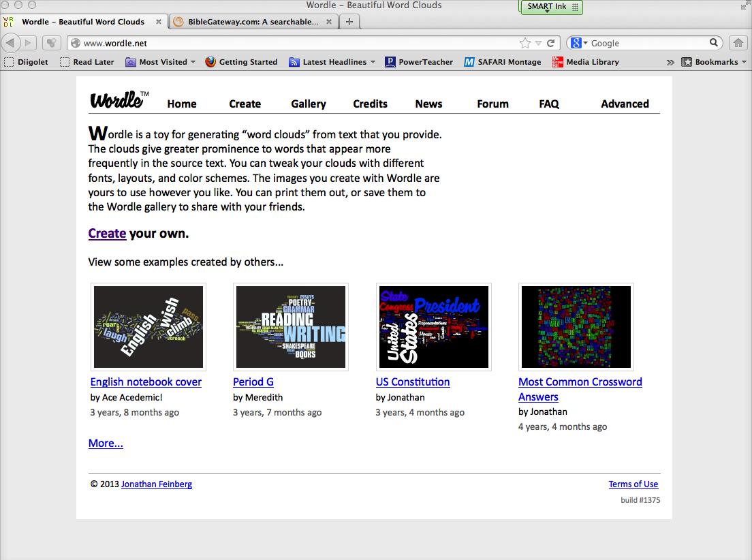Screen dimensions: 752x560
Task: Open the Home page in Wordle nav
Action: pyautogui.click(x=182, y=104)
